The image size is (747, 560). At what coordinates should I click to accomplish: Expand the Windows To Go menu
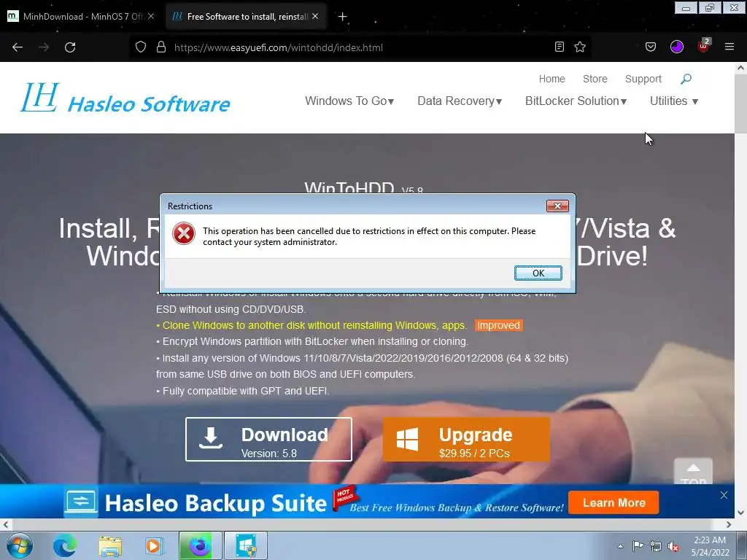pos(349,101)
